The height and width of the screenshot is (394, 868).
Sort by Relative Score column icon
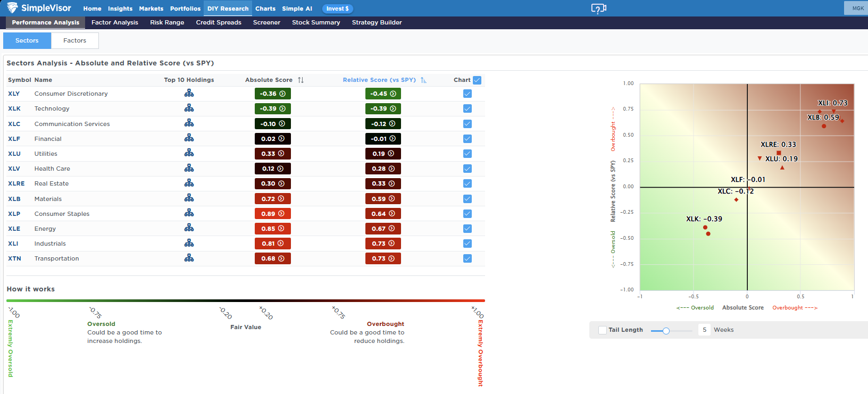pyautogui.click(x=423, y=80)
